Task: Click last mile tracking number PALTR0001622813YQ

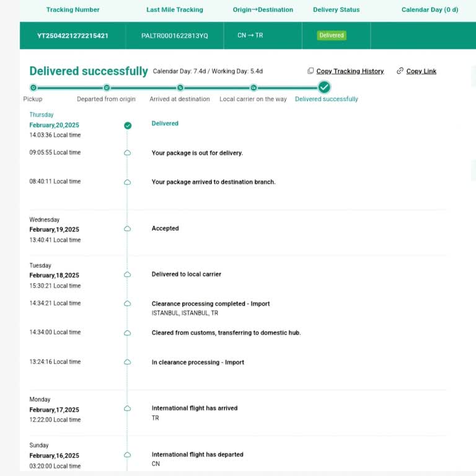Action: (x=175, y=35)
